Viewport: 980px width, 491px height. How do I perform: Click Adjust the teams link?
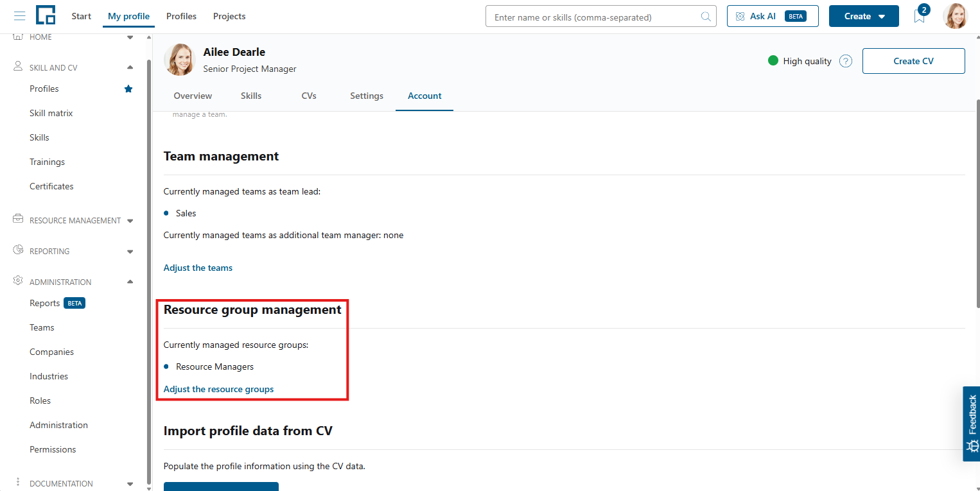[x=198, y=268]
